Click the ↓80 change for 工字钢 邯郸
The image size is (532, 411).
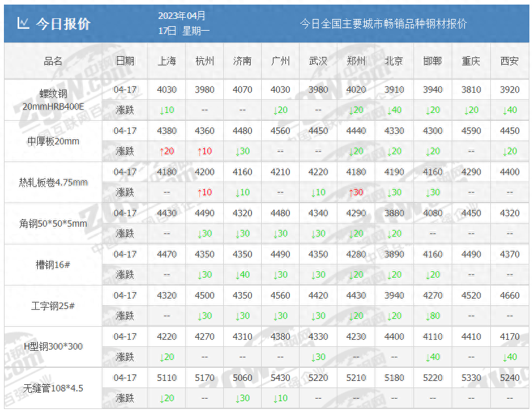[x=433, y=316]
